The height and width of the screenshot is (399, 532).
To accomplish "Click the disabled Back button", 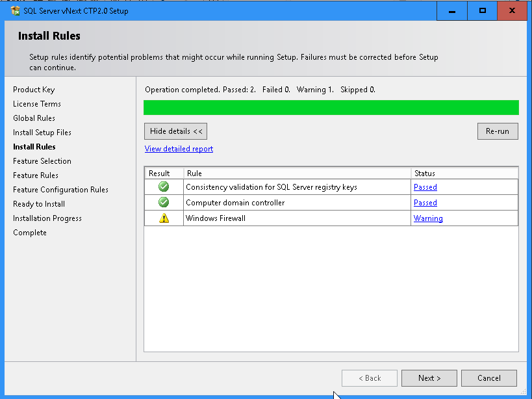I will click(370, 378).
